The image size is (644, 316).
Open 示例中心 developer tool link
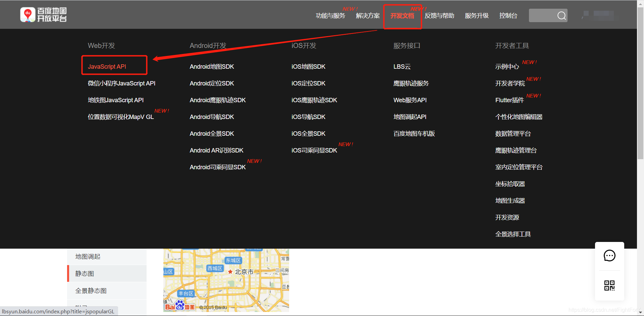(507, 67)
